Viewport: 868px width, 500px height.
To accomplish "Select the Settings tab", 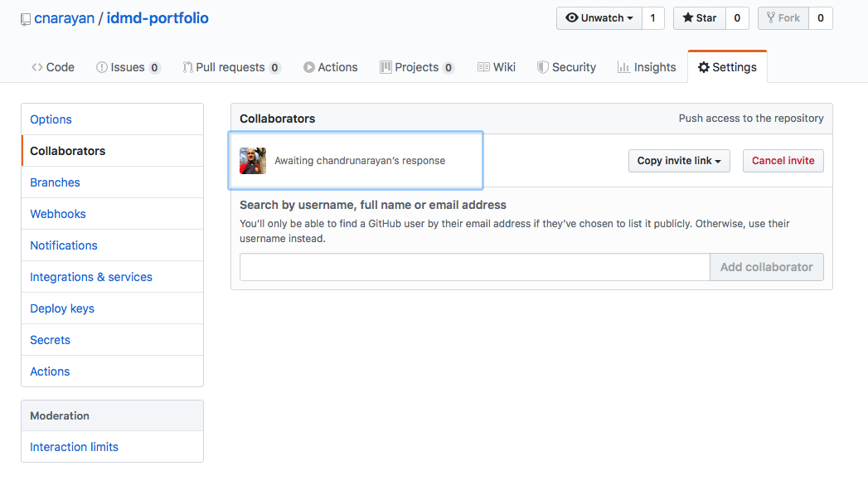I will 727,67.
